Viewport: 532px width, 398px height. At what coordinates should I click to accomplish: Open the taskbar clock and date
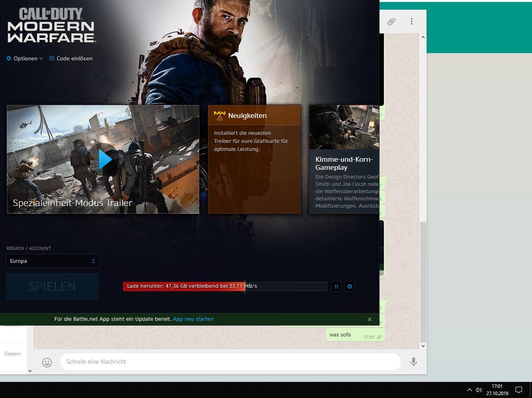click(497, 390)
